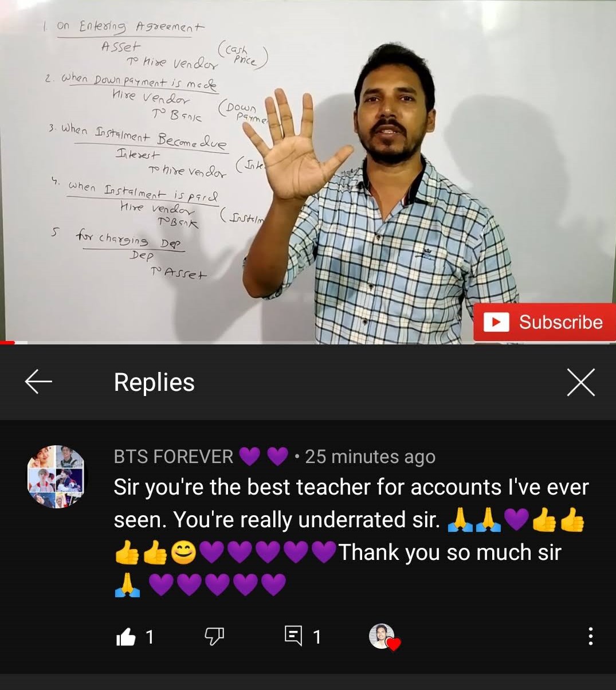
Task: Tap the comment text body
Action: click(351, 536)
